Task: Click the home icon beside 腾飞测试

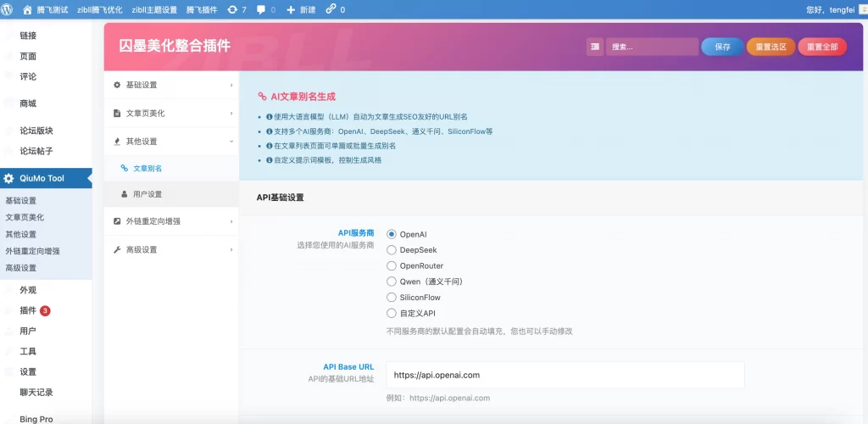Action: tap(27, 9)
